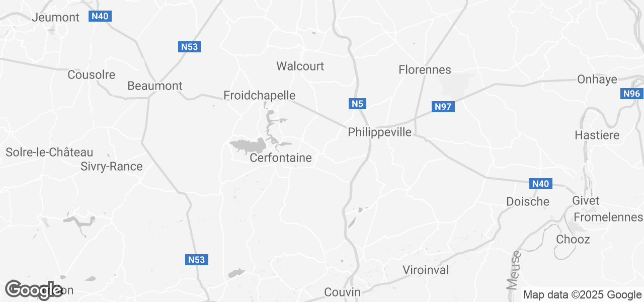Click the Solre-le-Château label
This screenshot has height=302, width=644.
[49, 152]
